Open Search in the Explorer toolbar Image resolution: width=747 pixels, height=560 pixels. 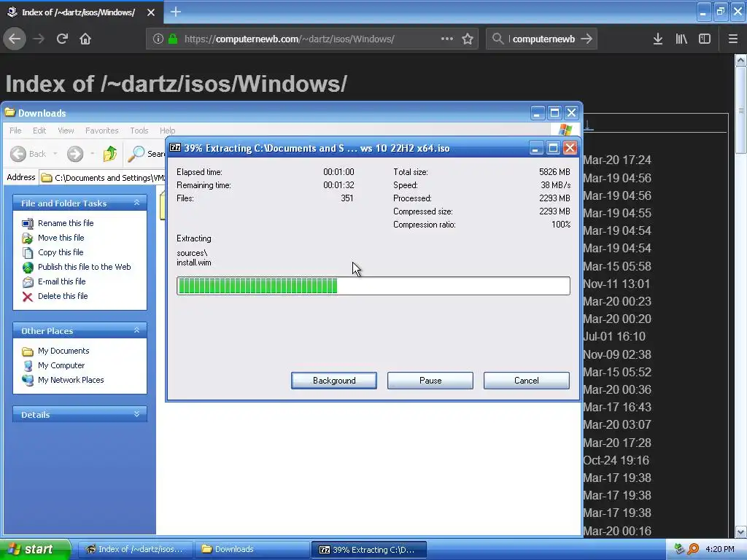click(147, 154)
